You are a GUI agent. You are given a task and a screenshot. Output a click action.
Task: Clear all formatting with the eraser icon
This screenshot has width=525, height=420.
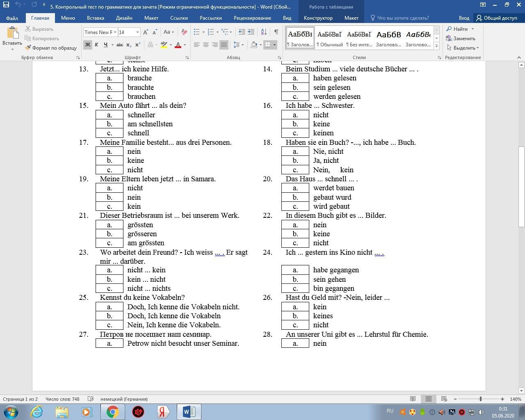[184, 32]
